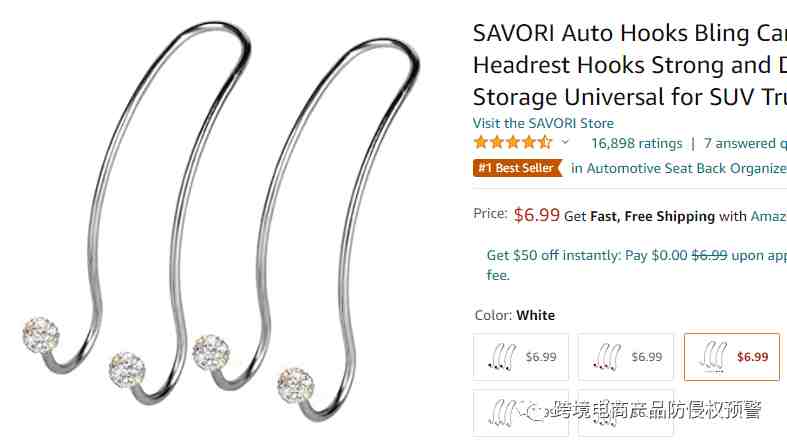Open the 16,898 ratings link
Screen dimensions: 787x444
[636, 143]
